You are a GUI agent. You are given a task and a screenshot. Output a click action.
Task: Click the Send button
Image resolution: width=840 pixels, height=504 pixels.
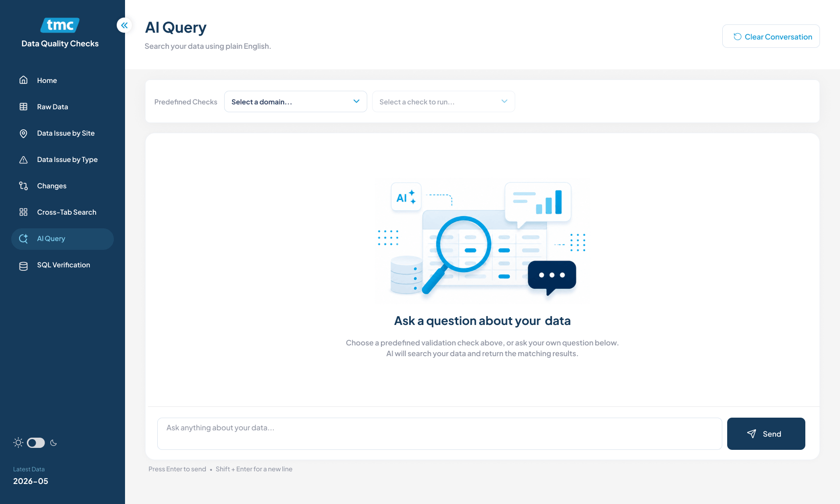[x=766, y=434]
